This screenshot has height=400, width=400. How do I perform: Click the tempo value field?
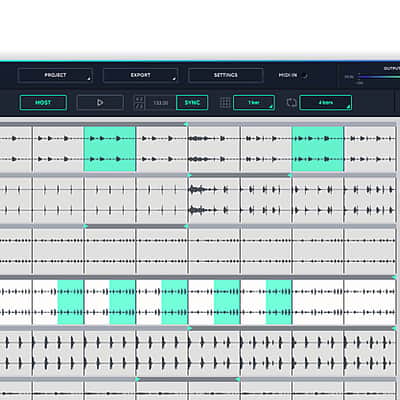click(160, 103)
